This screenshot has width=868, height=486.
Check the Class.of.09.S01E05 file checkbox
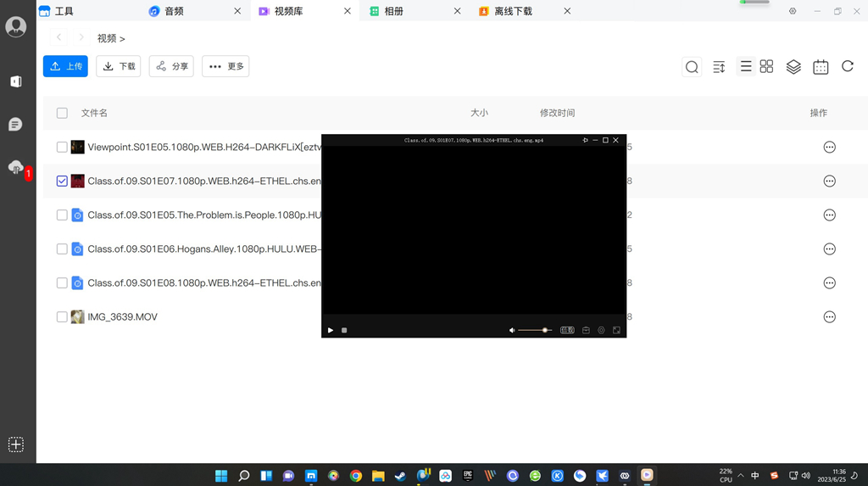62,215
